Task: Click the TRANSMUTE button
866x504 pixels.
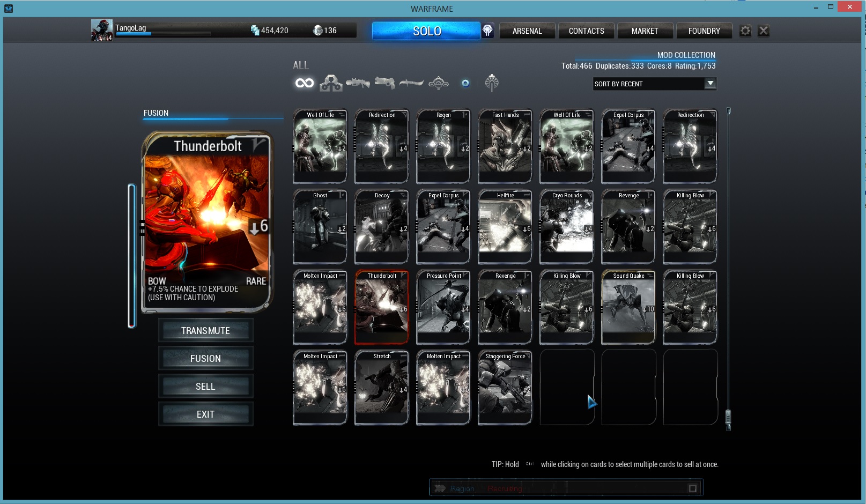Action: [x=205, y=331]
